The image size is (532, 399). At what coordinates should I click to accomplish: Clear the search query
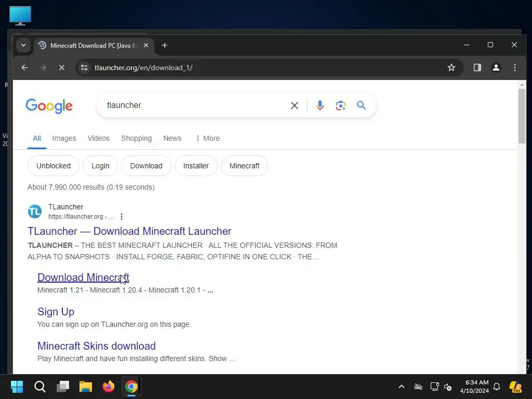tap(295, 105)
